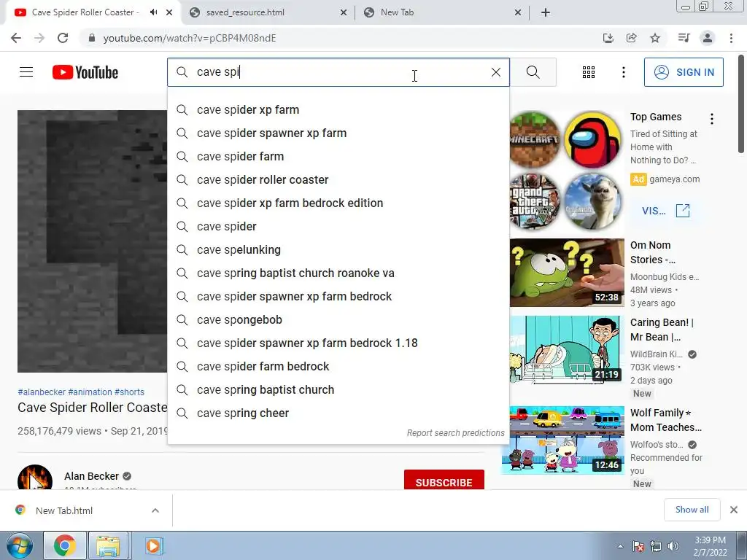Open the Caring Bean Mr Bean thumbnail

pyautogui.click(x=567, y=349)
